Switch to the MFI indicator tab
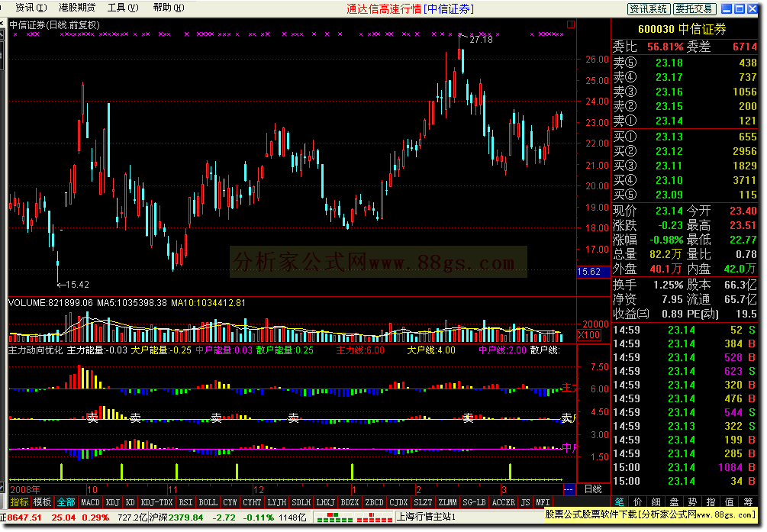767x532 pixels. point(543,502)
